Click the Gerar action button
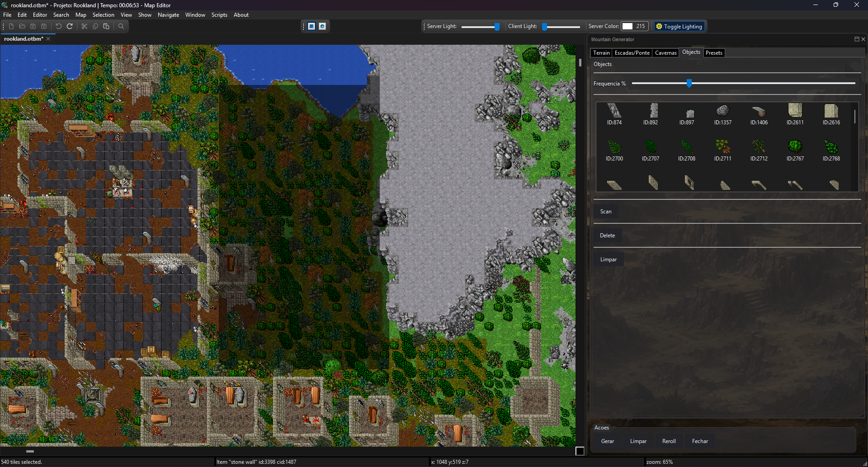This screenshot has height=467, width=868. [x=608, y=441]
